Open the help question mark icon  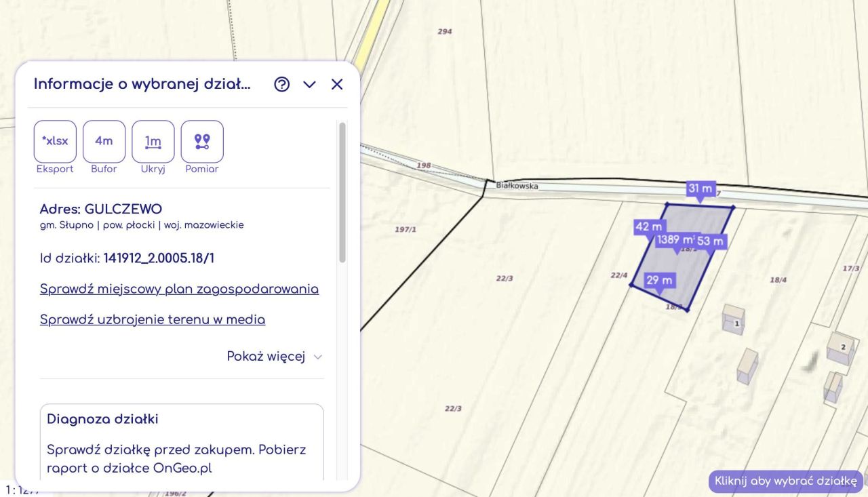point(281,84)
